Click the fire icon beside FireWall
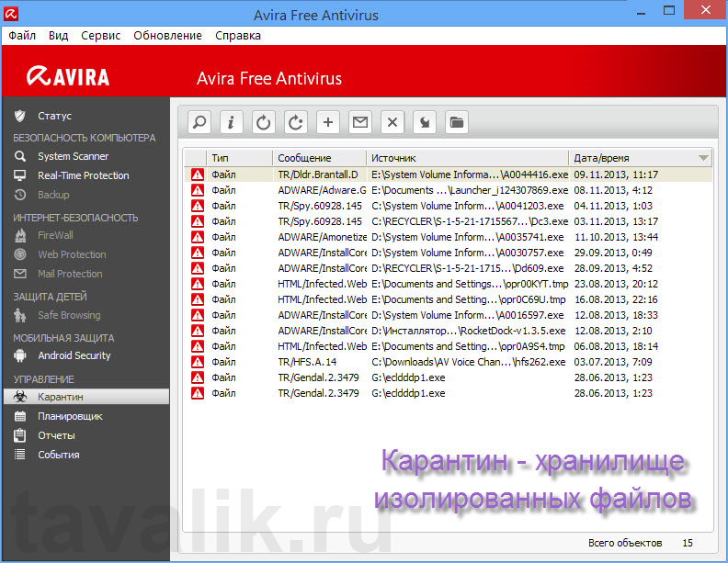The width and height of the screenshot is (728, 563). point(20,236)
